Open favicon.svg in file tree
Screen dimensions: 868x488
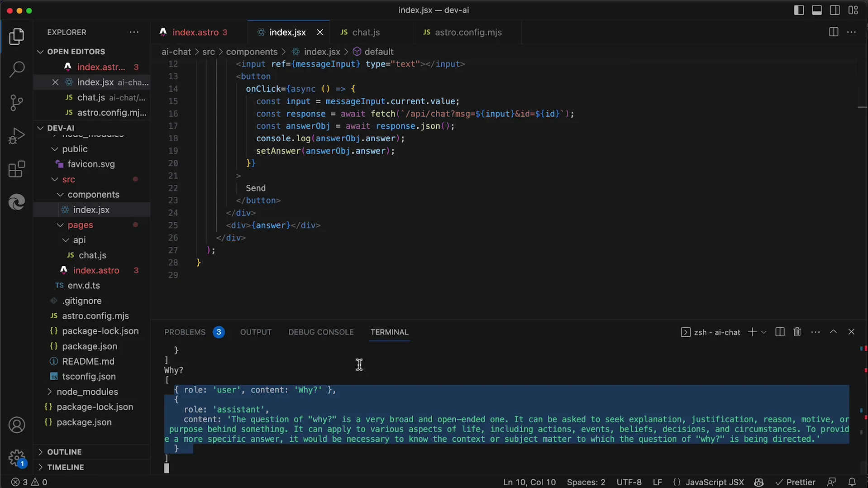[x=91, y=164]
